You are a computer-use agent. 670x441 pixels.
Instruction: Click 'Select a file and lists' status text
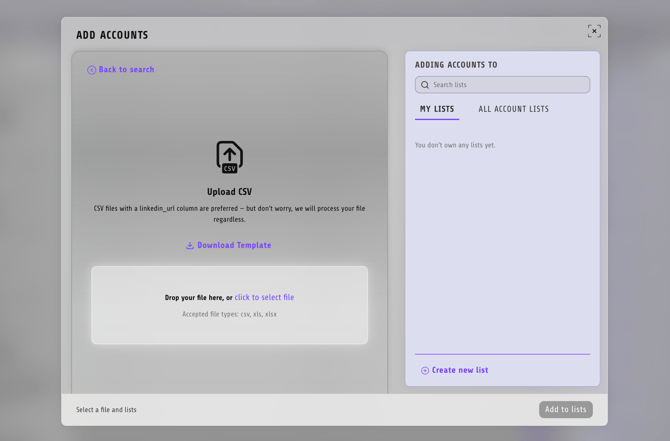[x=106, y=410]
